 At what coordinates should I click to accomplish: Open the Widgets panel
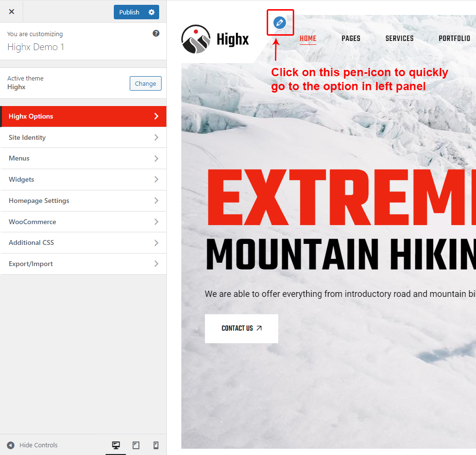coord(83,179)
